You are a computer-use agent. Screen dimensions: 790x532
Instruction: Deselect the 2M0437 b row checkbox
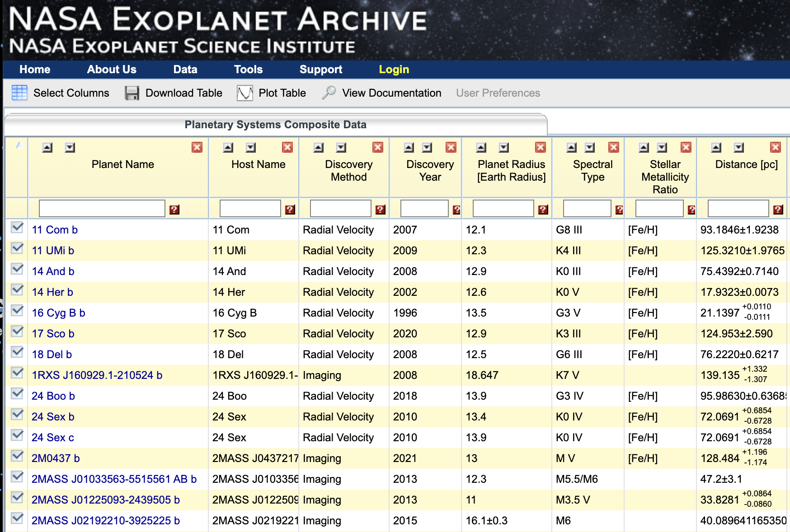click(17, 456)
